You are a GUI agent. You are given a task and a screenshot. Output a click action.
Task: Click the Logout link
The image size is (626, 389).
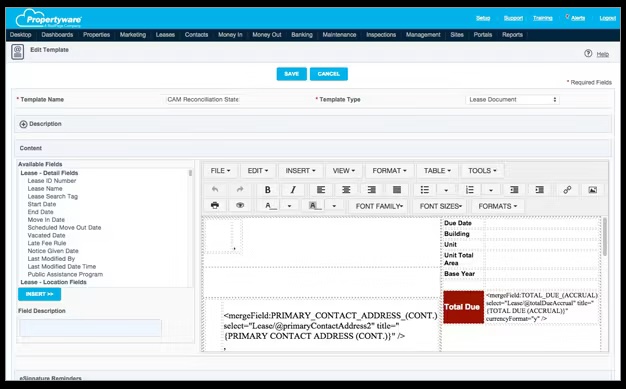pos(608,18)
